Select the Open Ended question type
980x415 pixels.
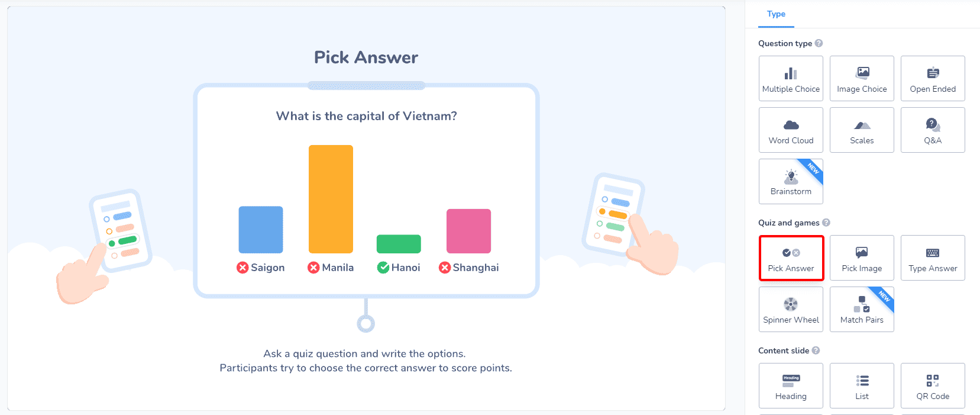pos(933,78)
